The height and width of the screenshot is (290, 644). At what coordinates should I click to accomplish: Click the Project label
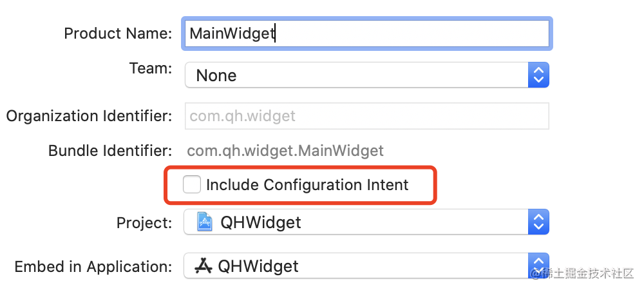pos(144,222)
